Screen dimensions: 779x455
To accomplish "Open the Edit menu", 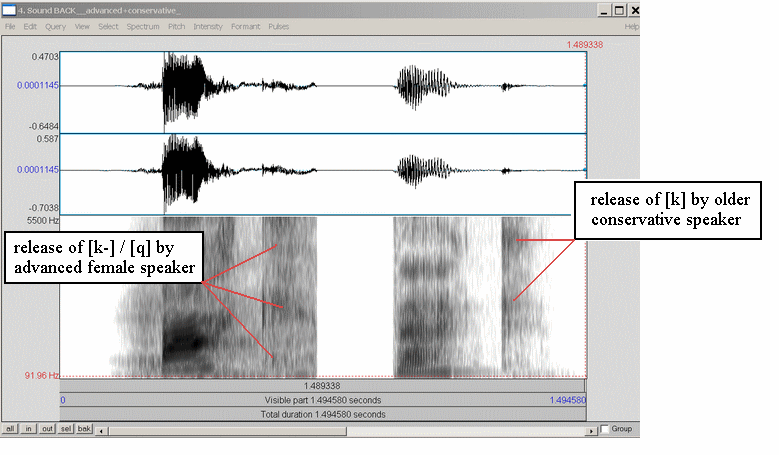I will click(30, 26).
